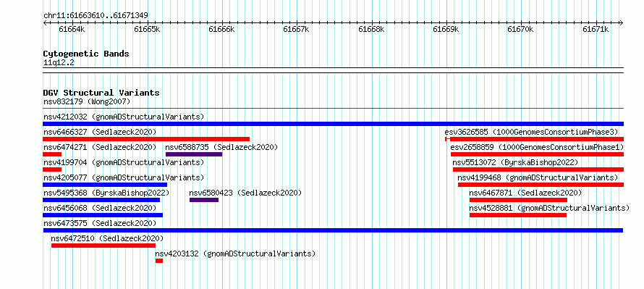644x289 pixels.
Task: Open the nsv4212032 gnomAD variant label
Action: pyautogui.click(x=124, y=117)
